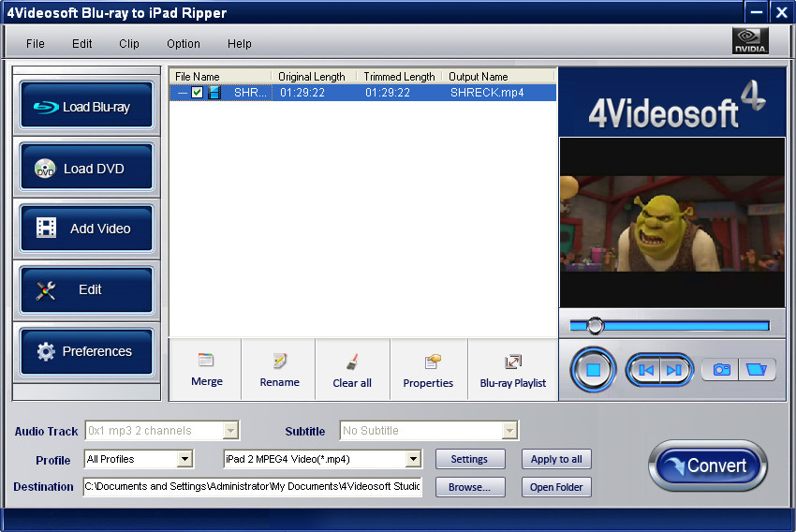This screenshot has width=796, height=532.
Task: Click the Browse... destination button
Action: coord(469,487)
